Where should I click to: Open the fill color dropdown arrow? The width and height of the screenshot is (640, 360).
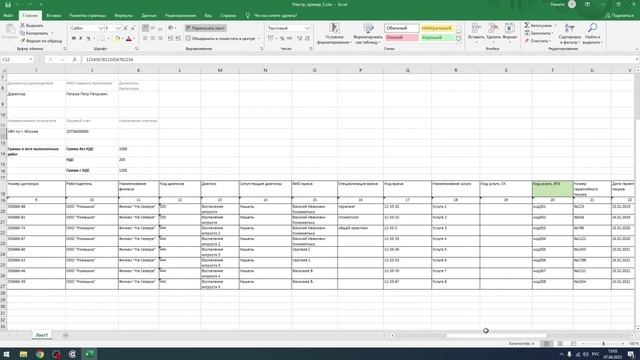(x=123, y=38)
